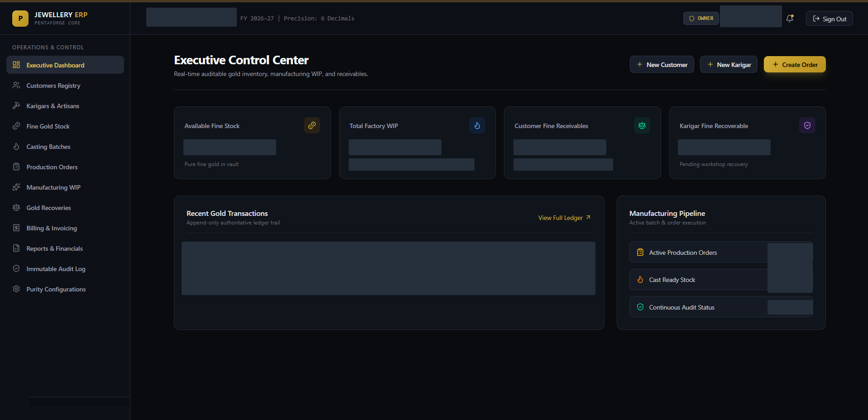This screenshot has height=420, width=868.
Task: Click the plus icon in New Customer button
Action: pos(640,64)
